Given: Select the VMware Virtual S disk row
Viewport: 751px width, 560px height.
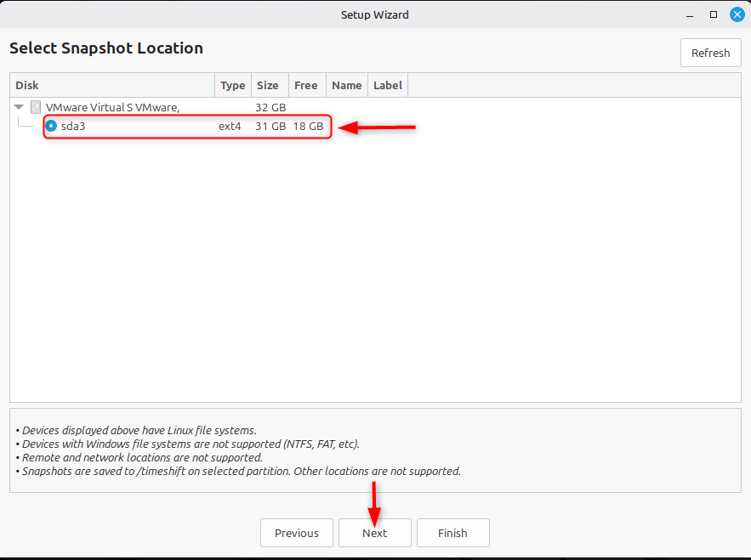Looking at the screenshot, I should tap(111, 108).
